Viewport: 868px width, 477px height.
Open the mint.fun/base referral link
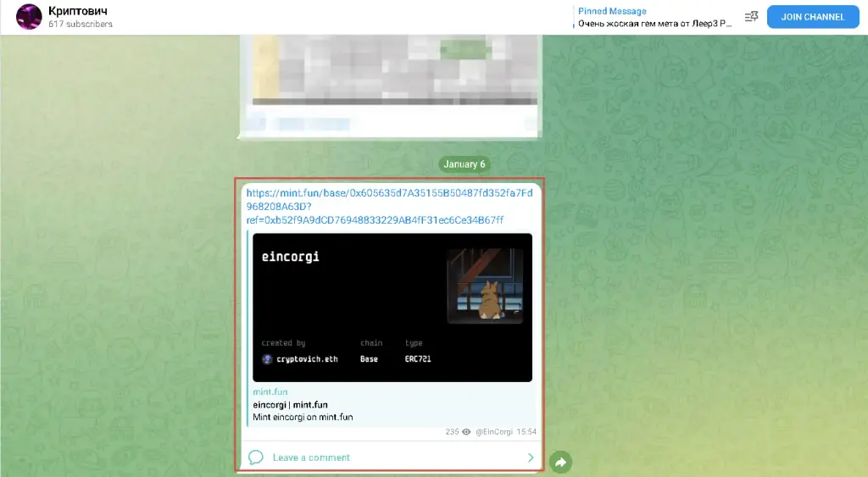(389, 207)
